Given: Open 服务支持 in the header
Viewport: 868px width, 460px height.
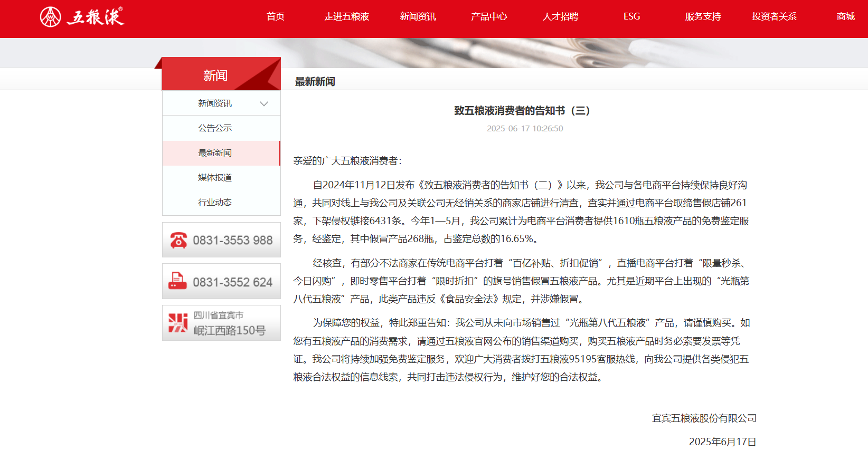Looking at the screenshot, I should [703, 17].
